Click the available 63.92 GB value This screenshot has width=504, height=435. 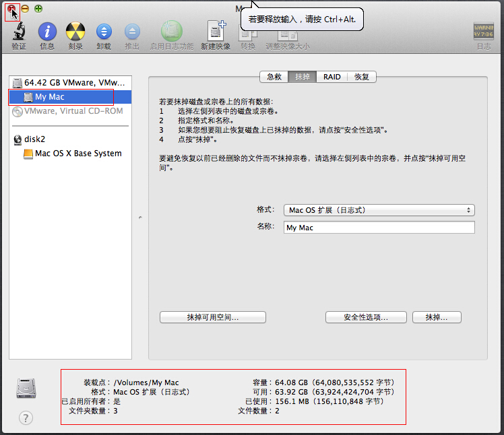coord(334,392)
